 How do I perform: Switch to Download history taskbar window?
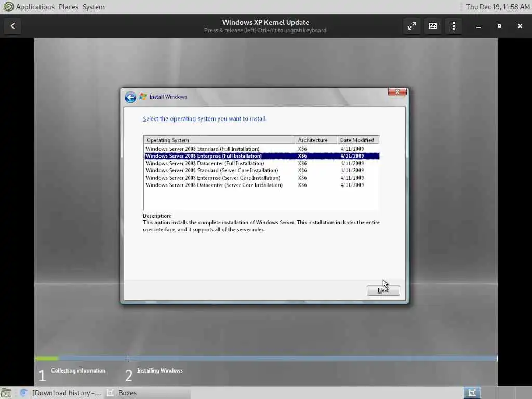coord(61,393)
